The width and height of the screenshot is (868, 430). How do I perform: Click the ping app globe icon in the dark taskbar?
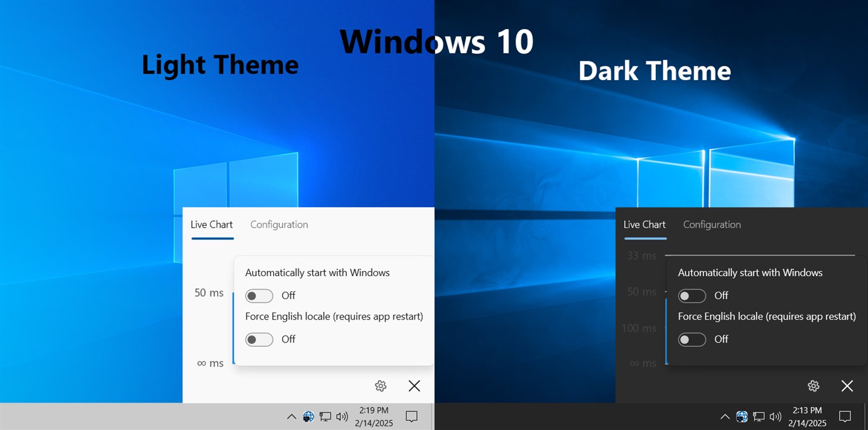pos(741,416)
